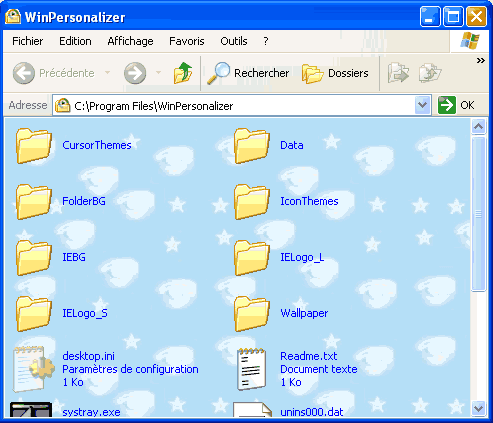
Task: Open the Fichier menu
Action: 28,41
